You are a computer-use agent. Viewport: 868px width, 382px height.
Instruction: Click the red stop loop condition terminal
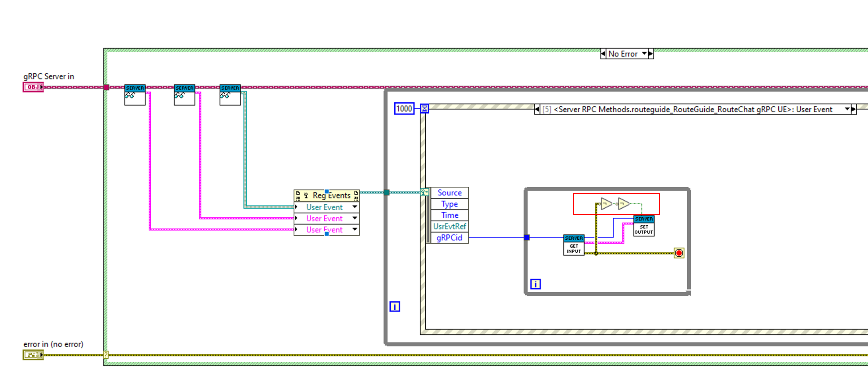tap(679, 253)
